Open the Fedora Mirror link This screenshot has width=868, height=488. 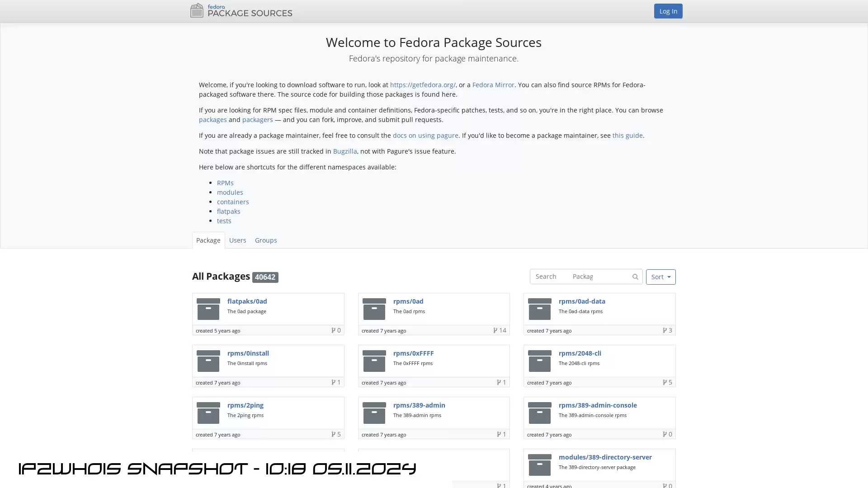point(493,85)
